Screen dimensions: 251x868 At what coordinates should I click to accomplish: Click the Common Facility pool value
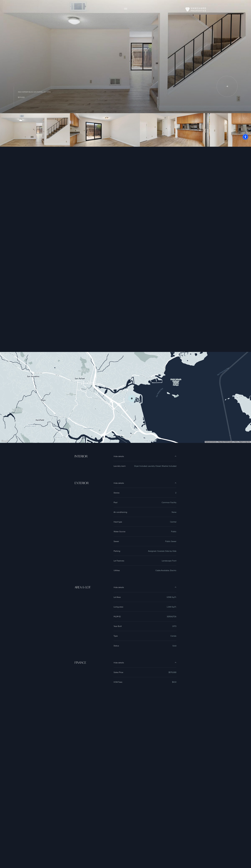(169, 502)
